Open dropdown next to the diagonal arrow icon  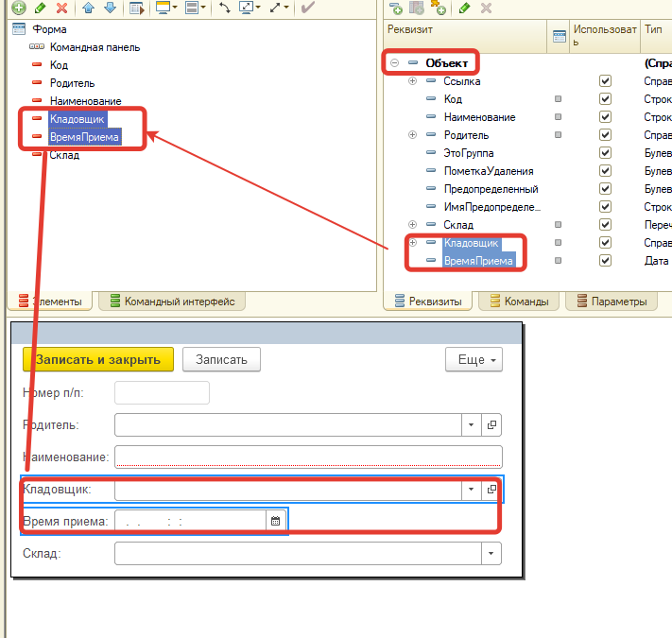[286, 8]
